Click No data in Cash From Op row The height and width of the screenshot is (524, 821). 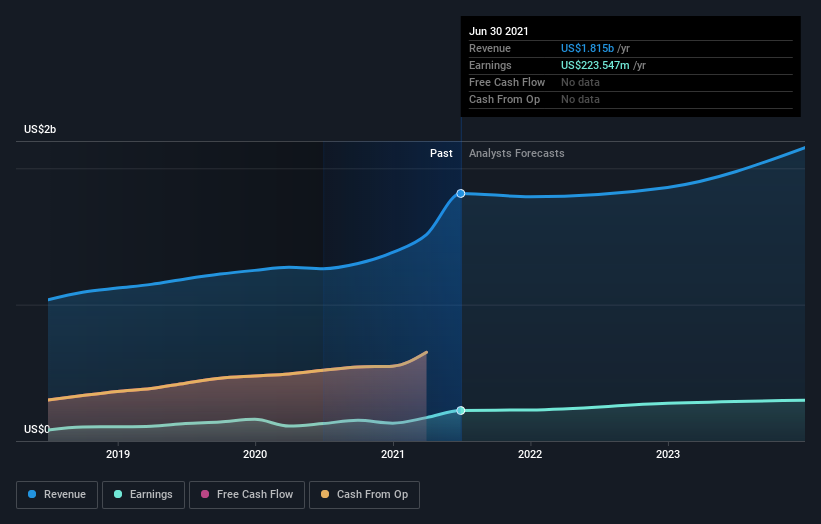[580, 99]
